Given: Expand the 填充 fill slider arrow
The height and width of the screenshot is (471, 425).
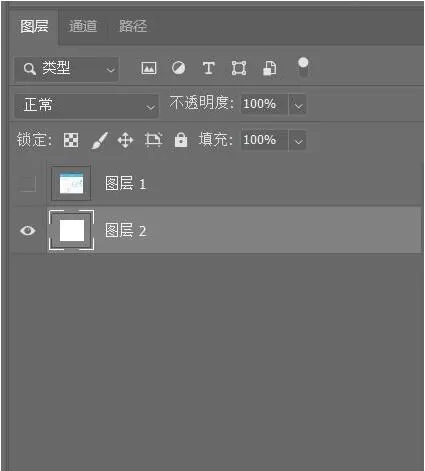Looking at the screenshot, I should [298, 140].
